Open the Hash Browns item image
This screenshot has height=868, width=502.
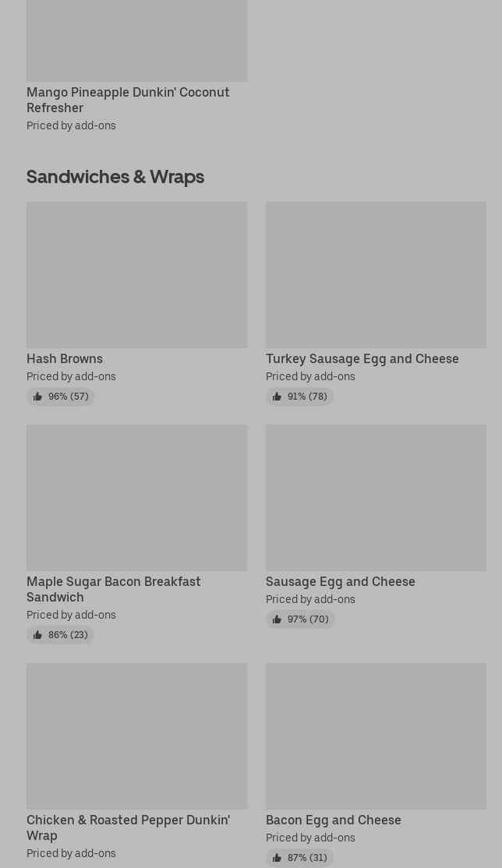(x=137, y=274)
